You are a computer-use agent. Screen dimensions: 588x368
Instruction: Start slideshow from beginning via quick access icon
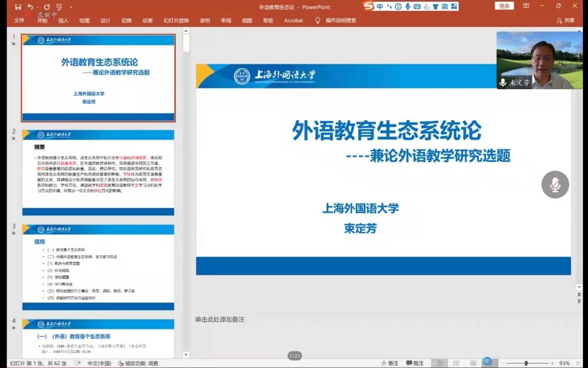tap(59, 7)
